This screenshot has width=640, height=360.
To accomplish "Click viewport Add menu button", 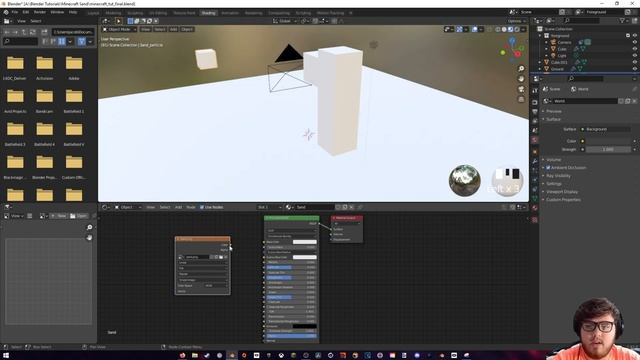I will [x=173, y=29].
